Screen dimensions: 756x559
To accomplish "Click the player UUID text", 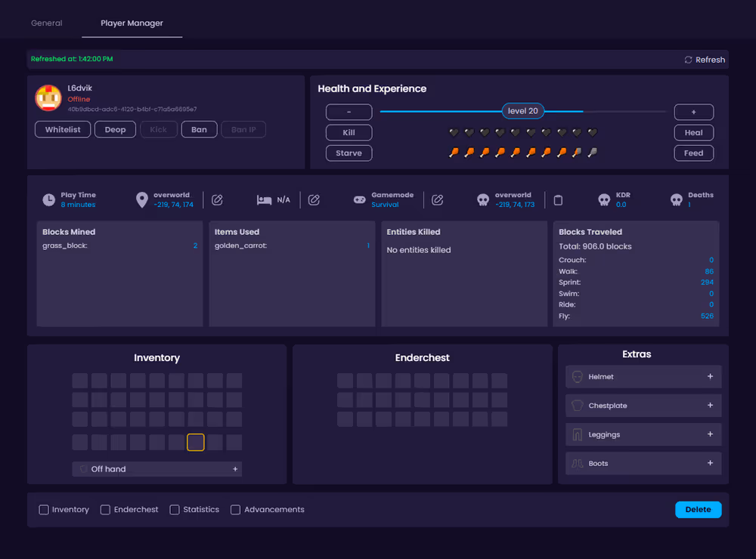I will click(132, 110).
